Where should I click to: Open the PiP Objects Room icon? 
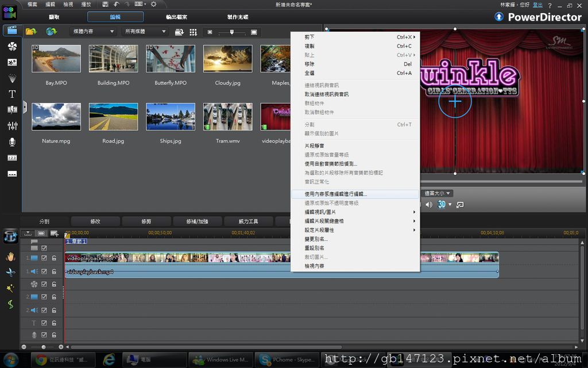pos(12,62)
